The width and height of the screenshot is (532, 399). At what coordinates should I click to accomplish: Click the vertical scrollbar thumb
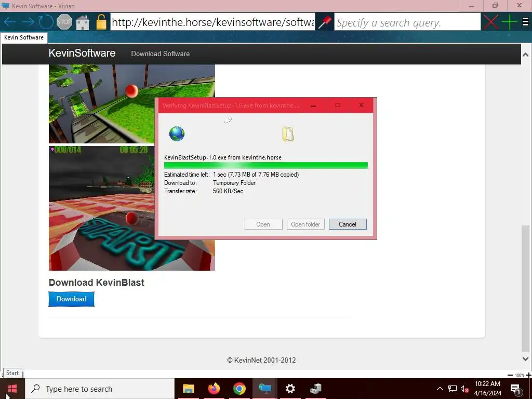tap(525, 288)
